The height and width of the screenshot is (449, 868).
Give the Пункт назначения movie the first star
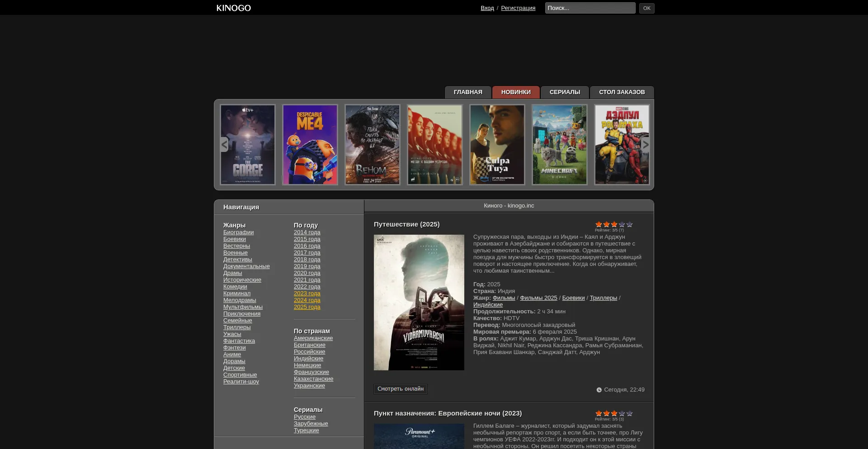tap(599, 413)
